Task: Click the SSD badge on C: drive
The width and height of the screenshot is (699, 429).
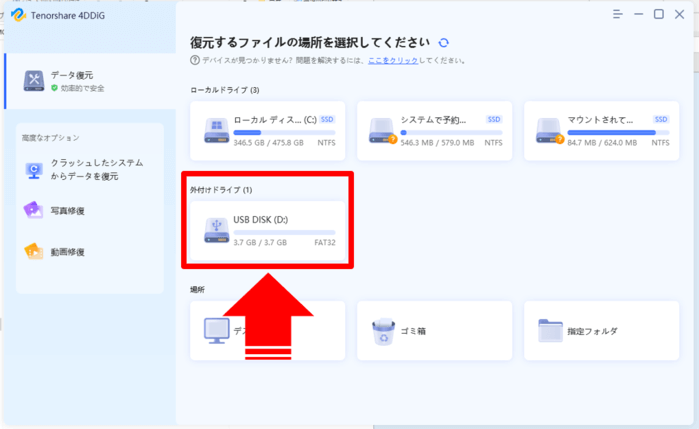Action: [327, 120]
